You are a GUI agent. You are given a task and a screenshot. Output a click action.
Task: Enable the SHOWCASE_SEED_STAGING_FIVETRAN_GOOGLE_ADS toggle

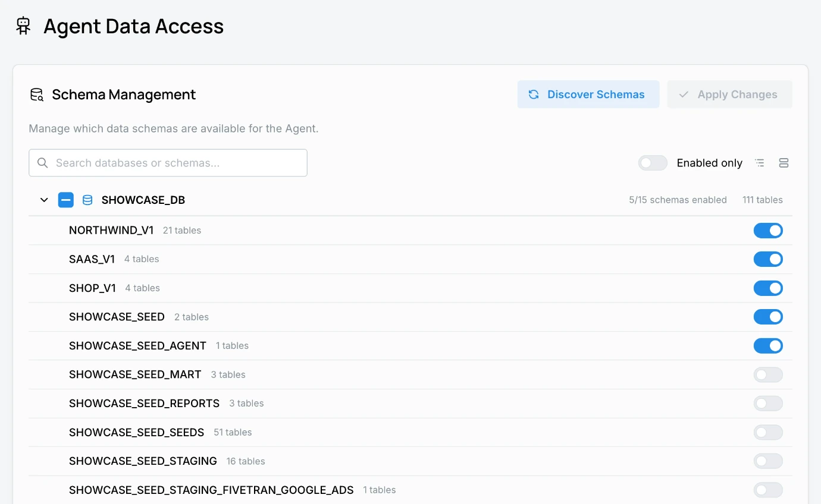(768, 490)
